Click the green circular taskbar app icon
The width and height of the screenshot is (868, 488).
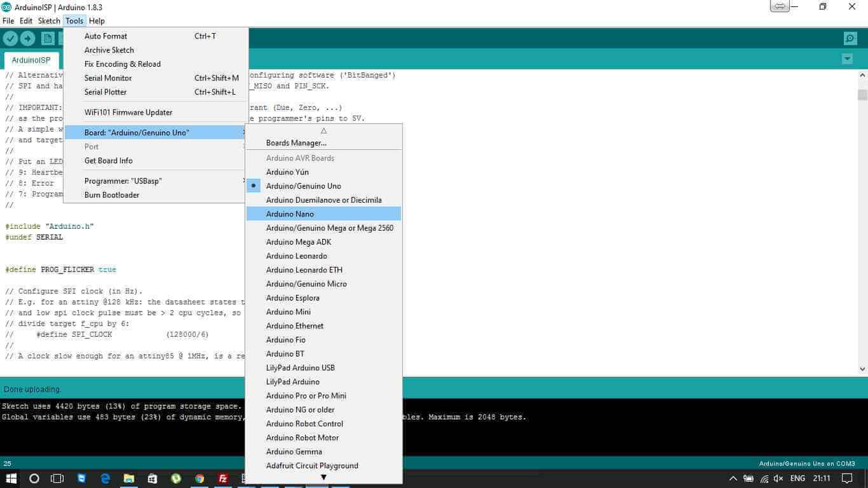(x=176, y=478)
